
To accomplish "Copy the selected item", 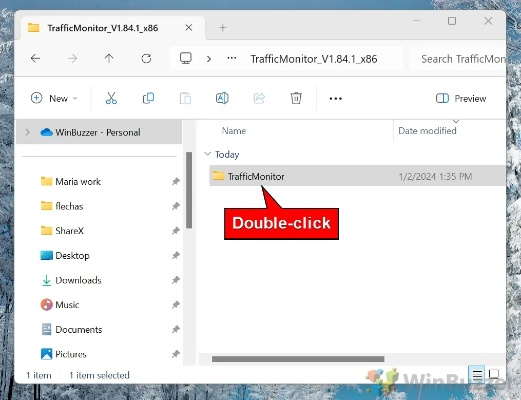I will pyautogui.click(x=148, y=98).
